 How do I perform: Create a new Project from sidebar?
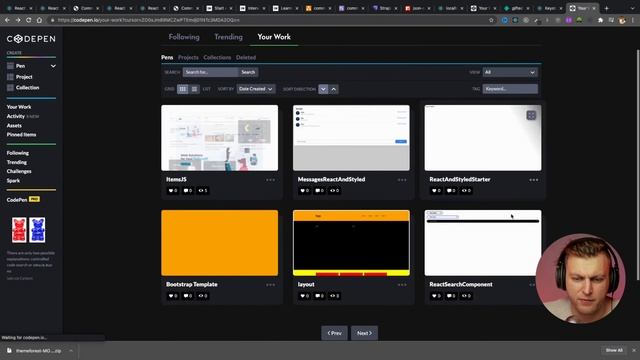(24, 77)
